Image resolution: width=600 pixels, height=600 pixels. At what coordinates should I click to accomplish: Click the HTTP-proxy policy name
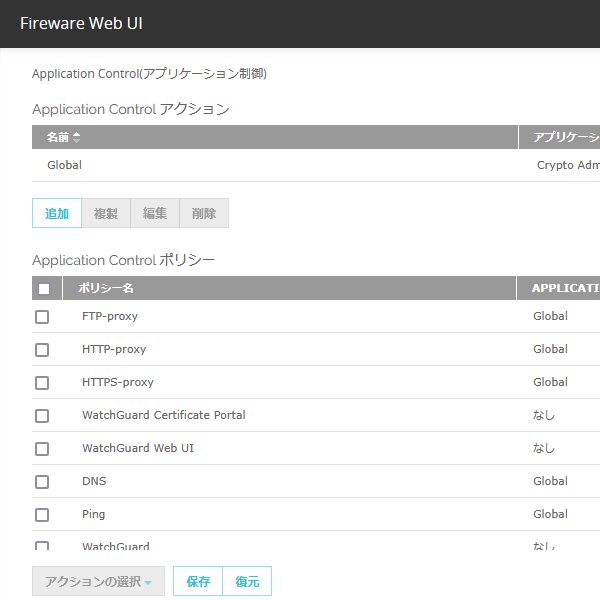pyautogui.click(x=114, y=349)
